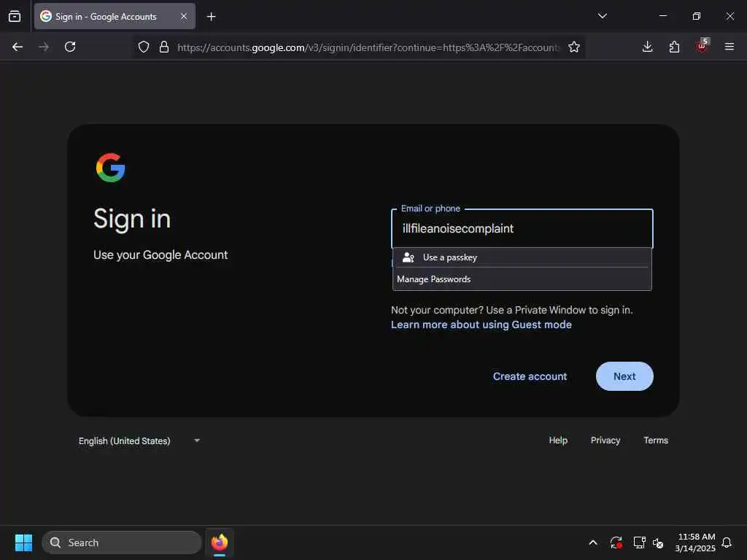View site security via the padlock icon

pyautogui.click(x=164, y=47)
